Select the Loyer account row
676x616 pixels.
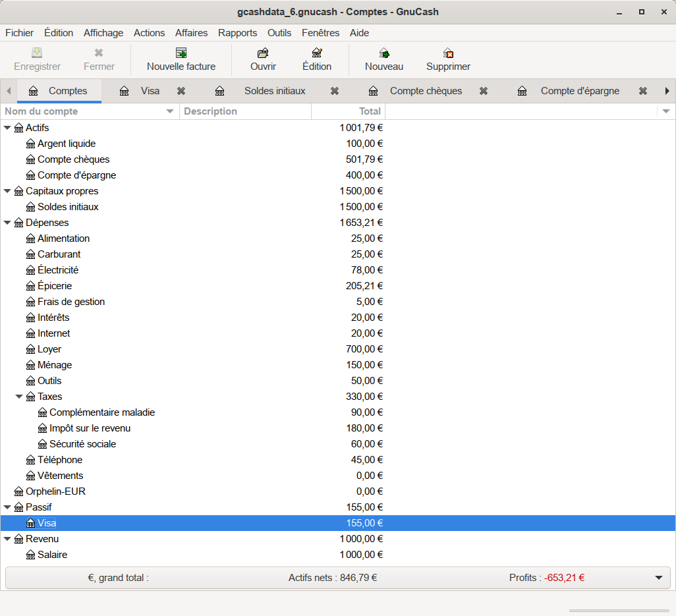click(x=49, y=349)
